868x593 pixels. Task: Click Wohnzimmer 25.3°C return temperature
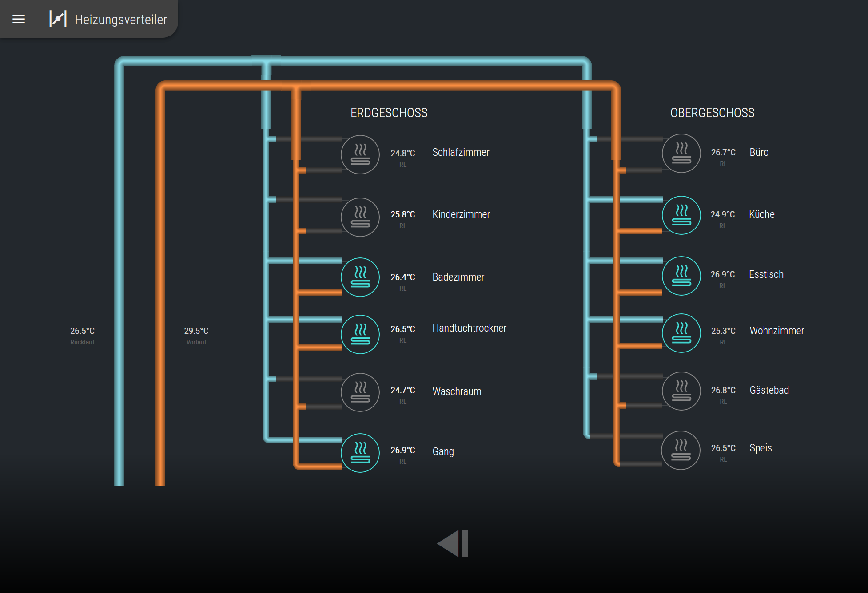coord(723,331)
